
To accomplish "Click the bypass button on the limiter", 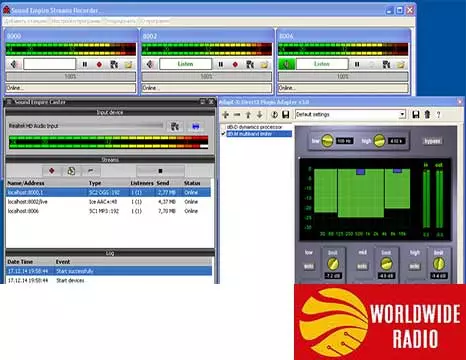I will [x=432, y=141].
